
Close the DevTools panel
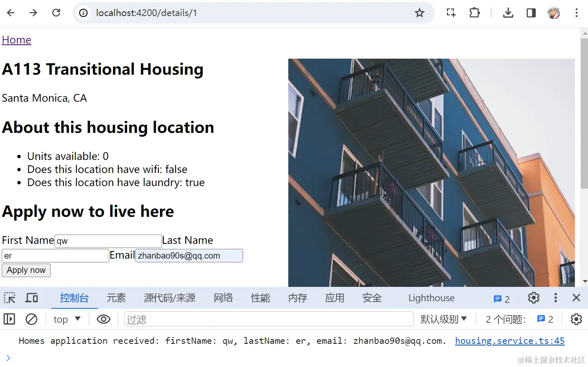[x=576, y=298]
